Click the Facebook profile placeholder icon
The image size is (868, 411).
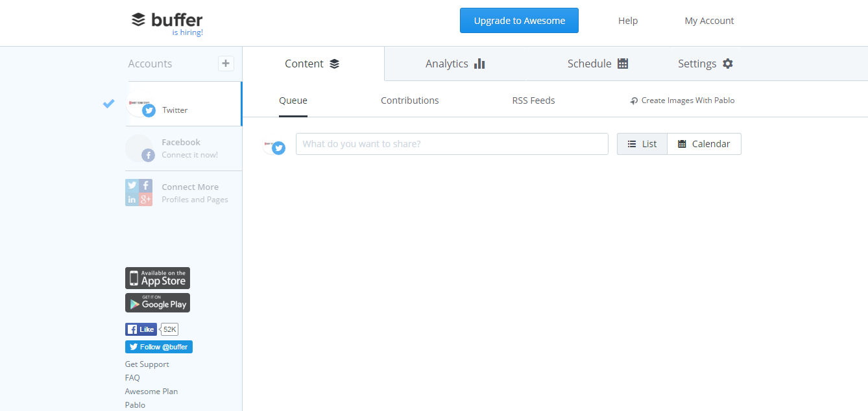pos(139,148)
